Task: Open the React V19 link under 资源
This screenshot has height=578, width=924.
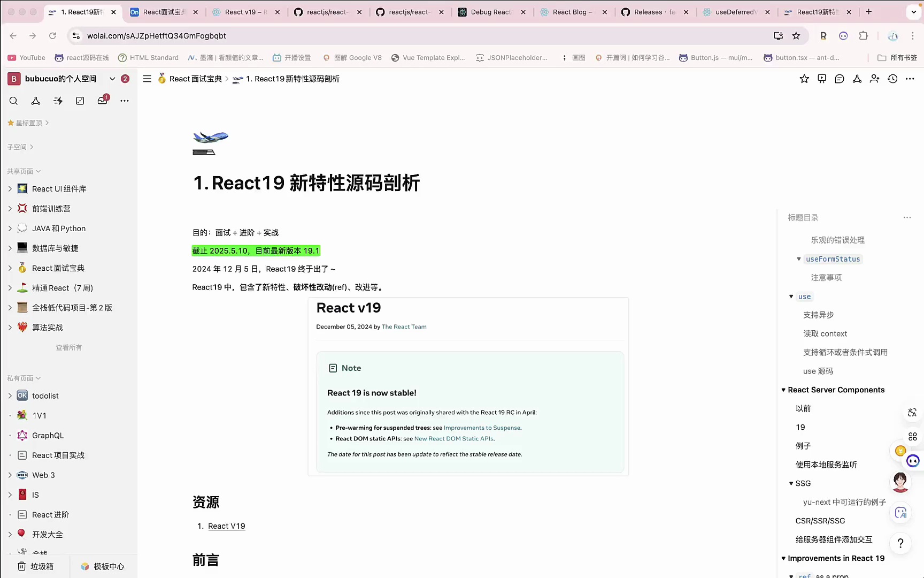Action: pyautogui.click(x=226, y=526)
